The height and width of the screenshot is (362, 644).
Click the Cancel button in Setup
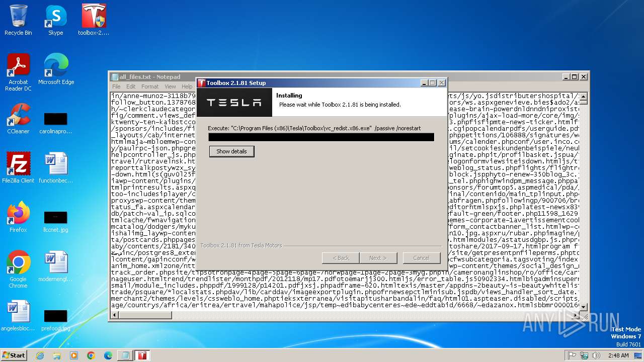point(422,258)
